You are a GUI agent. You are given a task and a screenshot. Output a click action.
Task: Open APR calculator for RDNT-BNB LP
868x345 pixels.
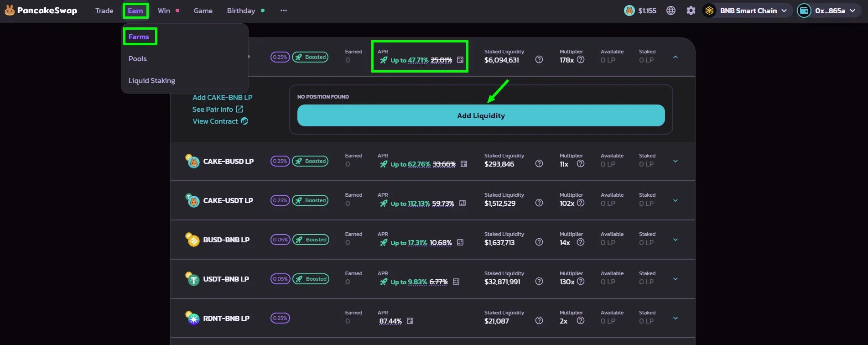coord(410,321)
